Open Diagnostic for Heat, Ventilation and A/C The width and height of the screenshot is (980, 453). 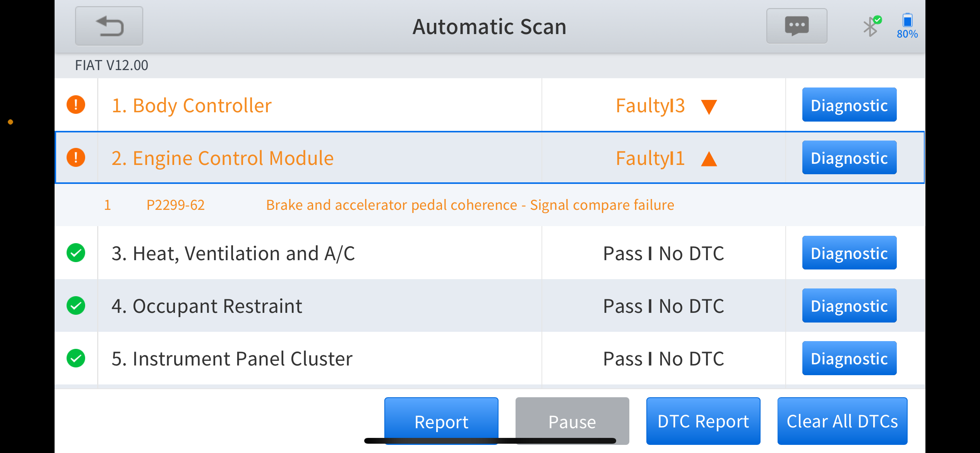tap(849, 253)
